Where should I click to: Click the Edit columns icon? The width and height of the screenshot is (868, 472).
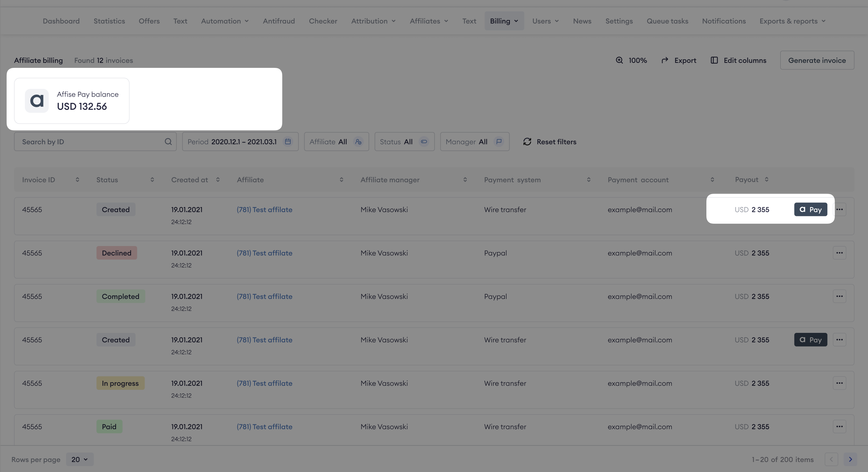[x=714, y=60]
